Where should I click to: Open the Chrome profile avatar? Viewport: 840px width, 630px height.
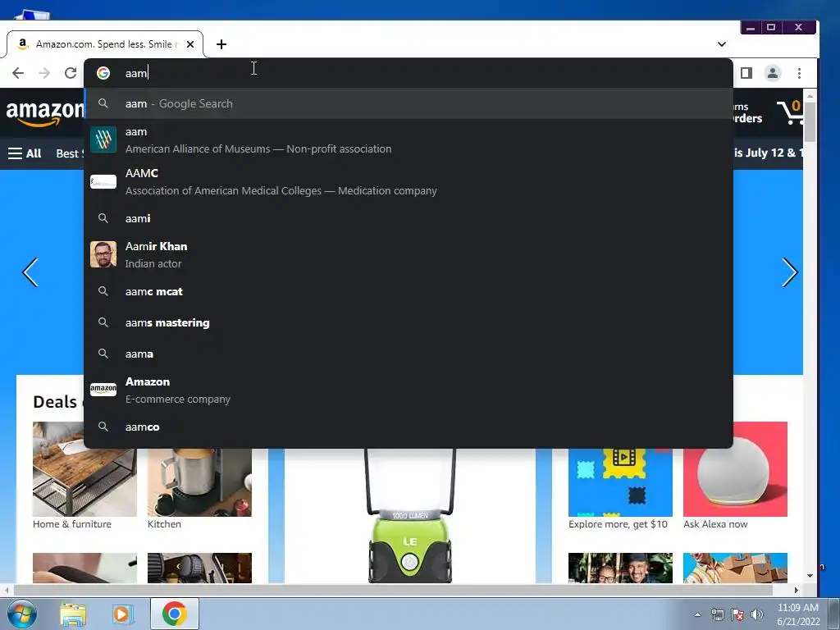773,73
